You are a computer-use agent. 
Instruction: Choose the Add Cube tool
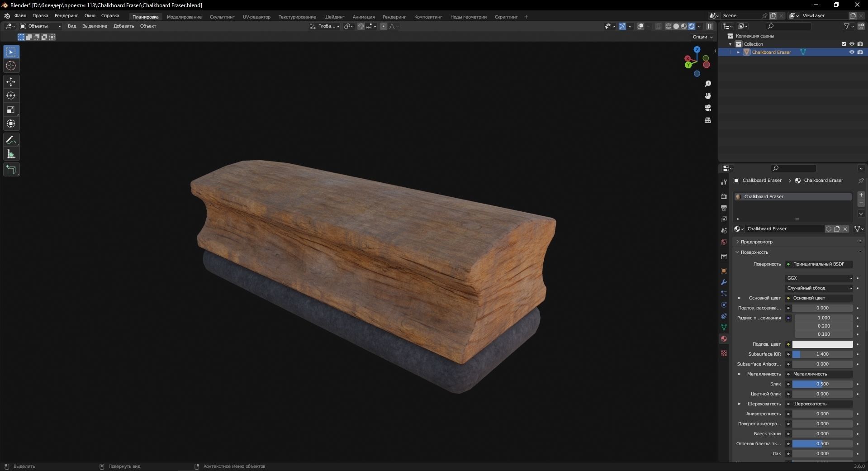tap(11, 170)
